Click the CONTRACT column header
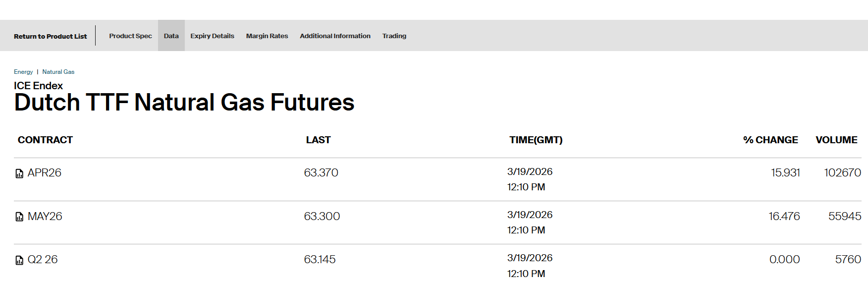Viewport: 868px width, 281px height. (45, 140)
